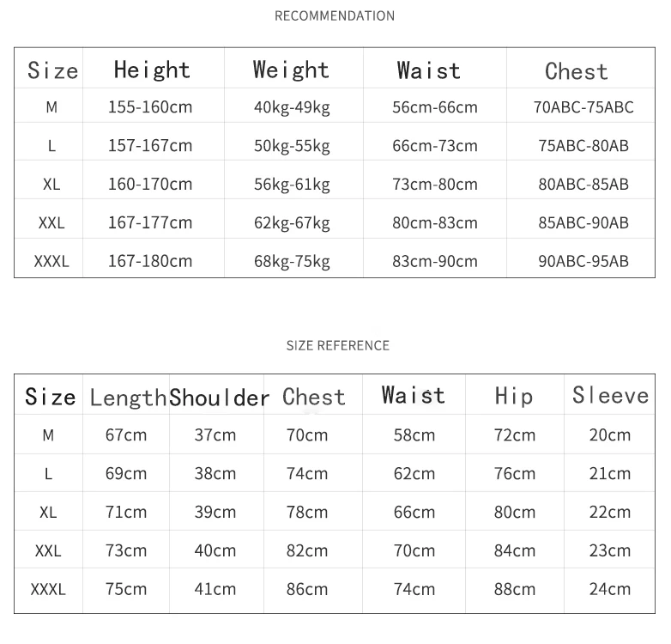Click the 85ABC-90AB chest cell
The width and height of the screenshot is (671, 644).
tap(583, 222)
